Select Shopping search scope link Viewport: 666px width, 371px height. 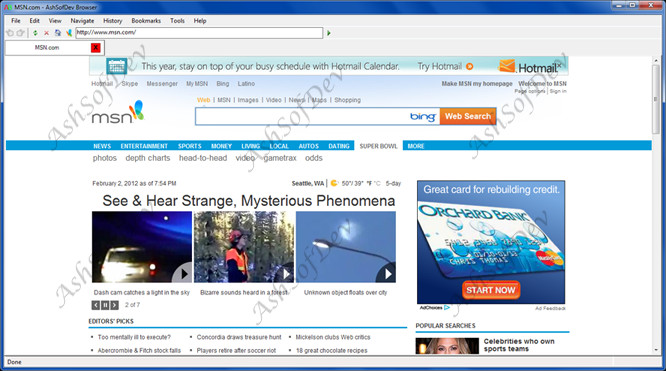(347, 100)
